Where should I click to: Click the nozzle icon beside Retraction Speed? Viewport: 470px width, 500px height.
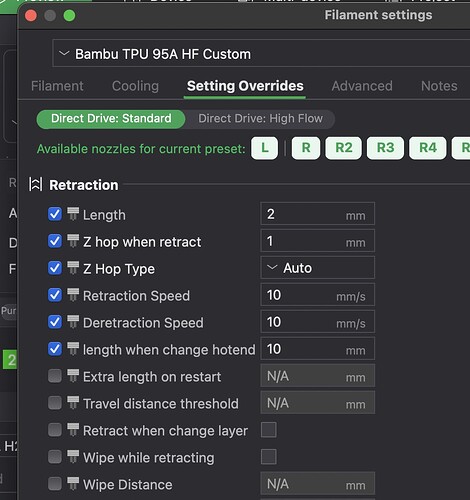click(73, 295)
